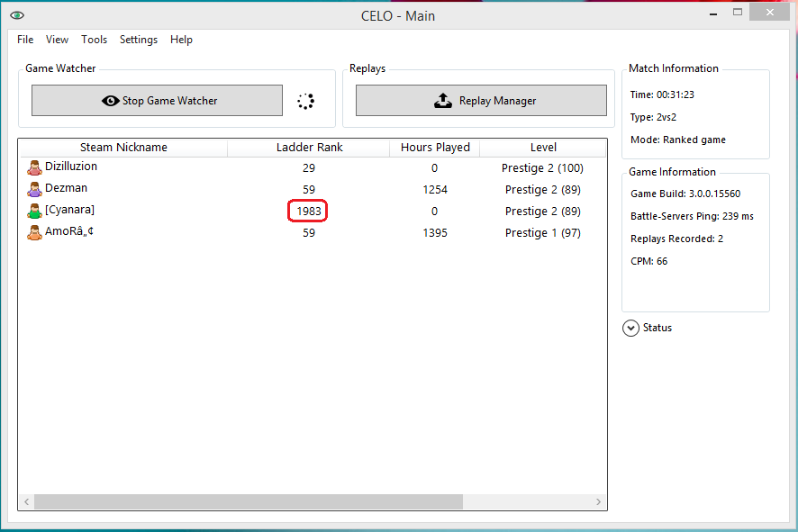
Task: Expand the Status section chevron
Action: (630, 328)
